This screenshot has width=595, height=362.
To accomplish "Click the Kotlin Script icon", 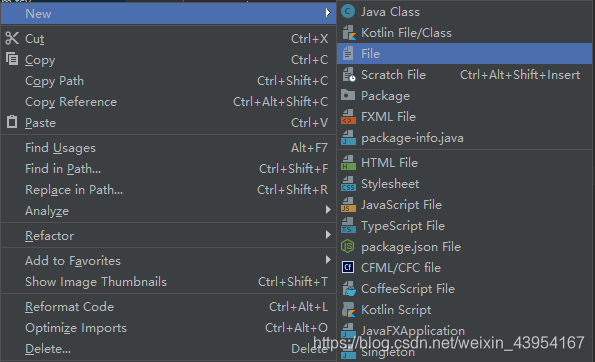I will click(x=349, y=310).
